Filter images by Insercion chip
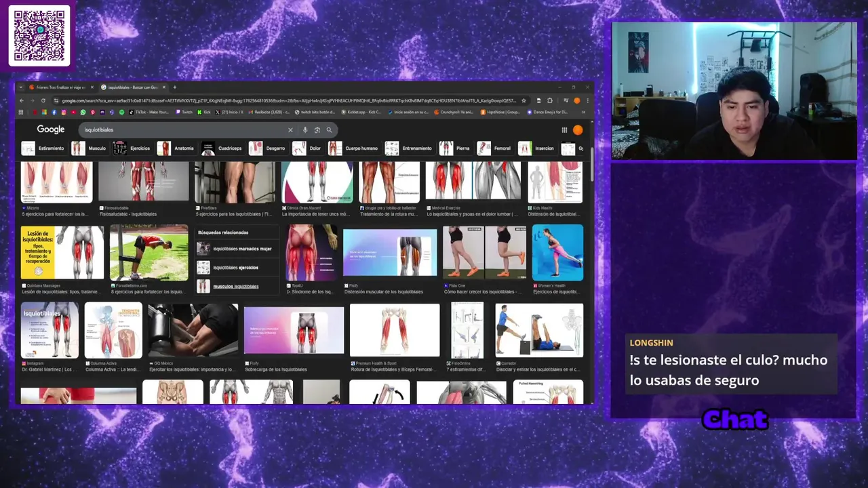 pyautogui.click(x=536, y=148)
